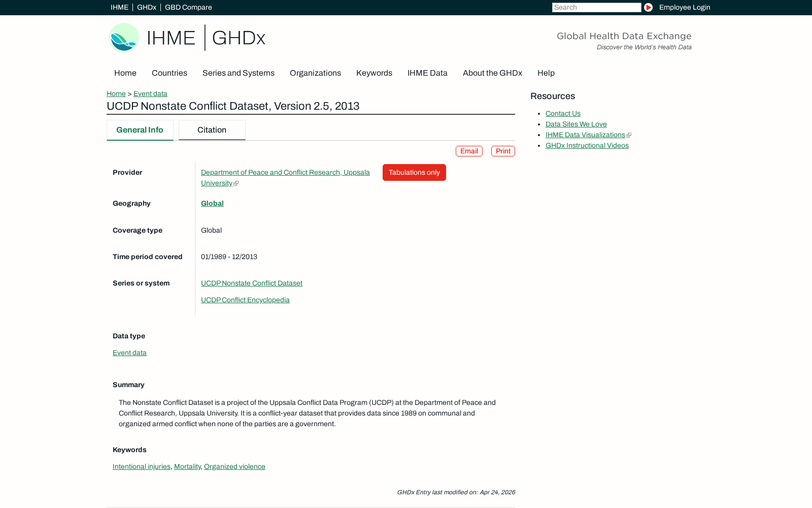Click the 'GHDx Entry last modified on' text
Screen dimensions: 812x508
click(x=456, y=492)
